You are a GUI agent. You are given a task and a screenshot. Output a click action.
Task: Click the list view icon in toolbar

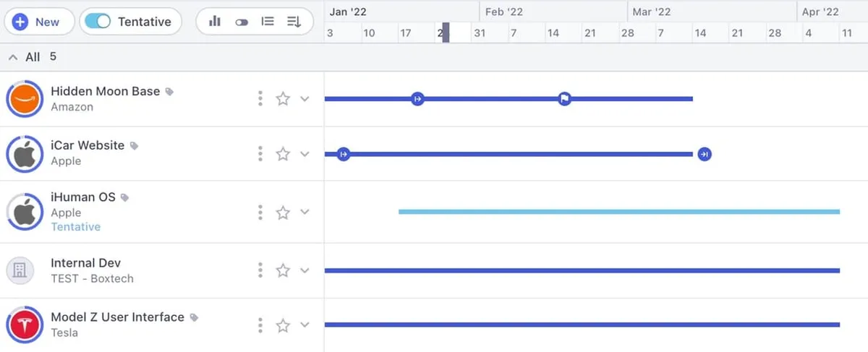[268, 22]
